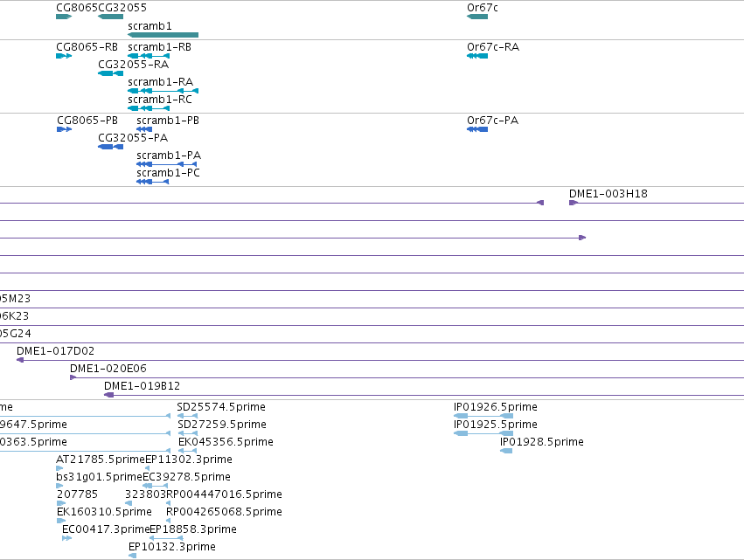Select the DME1-019B12 clone feature
Viewport: 744px width, 560px height.
(424, 395)
